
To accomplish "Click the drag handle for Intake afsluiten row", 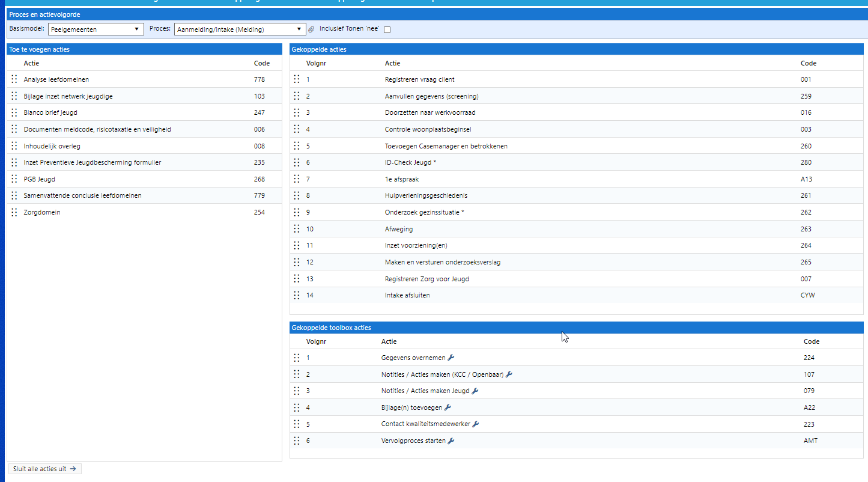I will pos(296,295).
